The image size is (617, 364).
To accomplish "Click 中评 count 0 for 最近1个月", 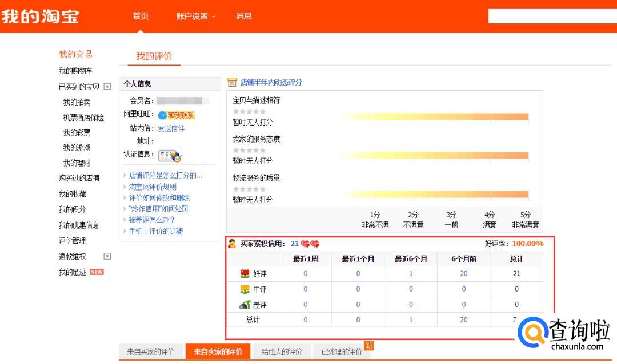I will pos(358,289).
